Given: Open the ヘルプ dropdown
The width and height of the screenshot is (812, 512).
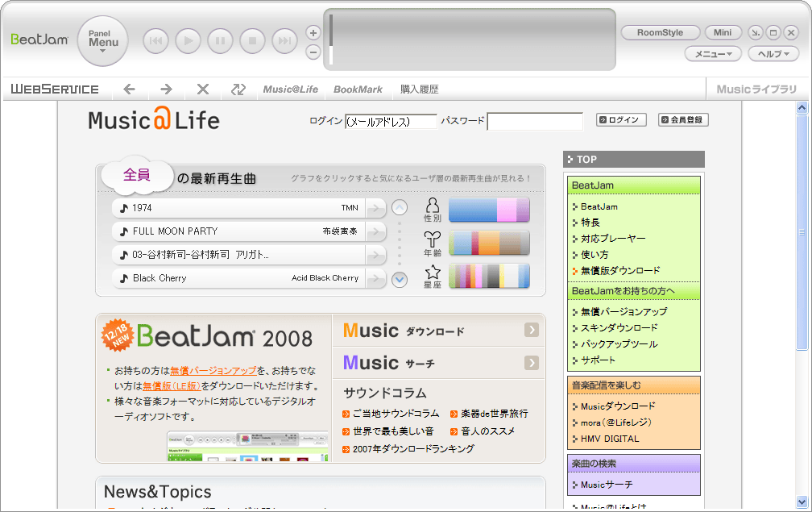Looking at the screenshot, I should (x=773, y=54).
